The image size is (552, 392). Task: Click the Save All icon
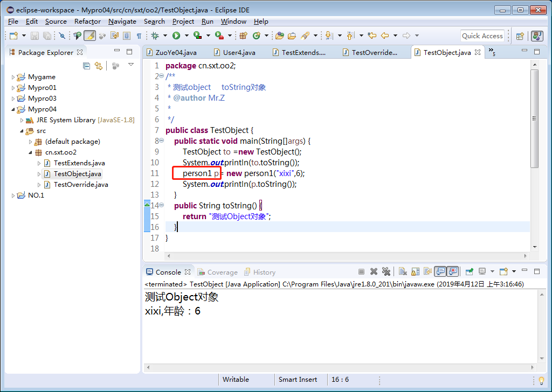(x=47, y=36)
